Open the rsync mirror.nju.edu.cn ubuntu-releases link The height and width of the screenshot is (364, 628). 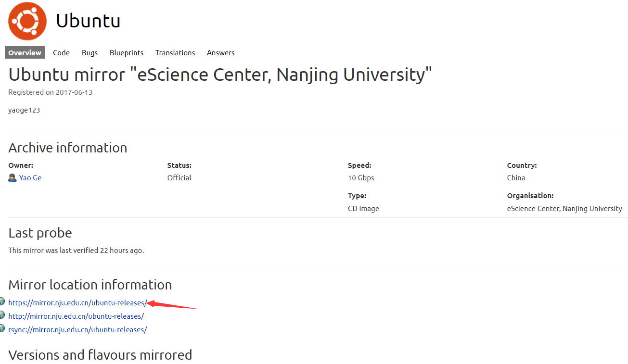77,330
